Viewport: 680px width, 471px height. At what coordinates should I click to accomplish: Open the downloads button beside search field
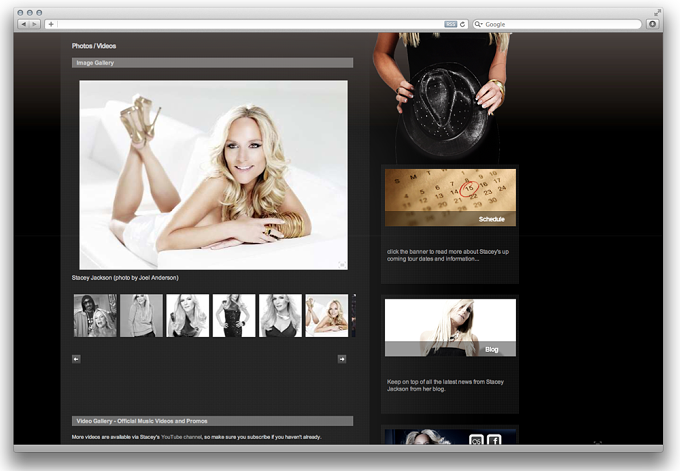pos(652,24)
